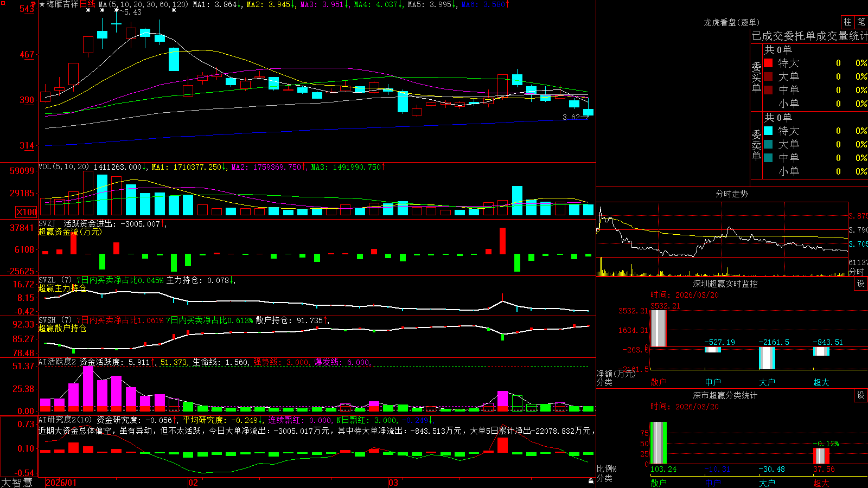Click the 深市超赢分类统计 panel title

(725, 395)
